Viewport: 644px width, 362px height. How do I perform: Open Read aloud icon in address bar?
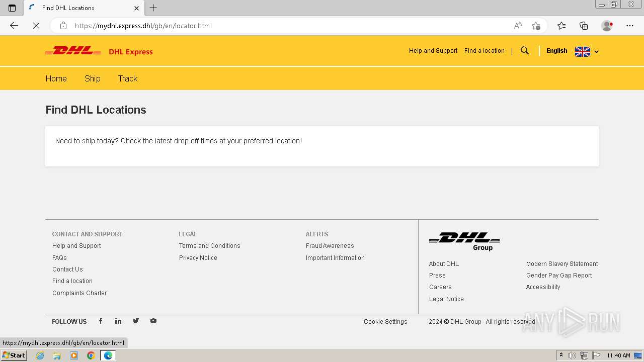tap(518, 26)
